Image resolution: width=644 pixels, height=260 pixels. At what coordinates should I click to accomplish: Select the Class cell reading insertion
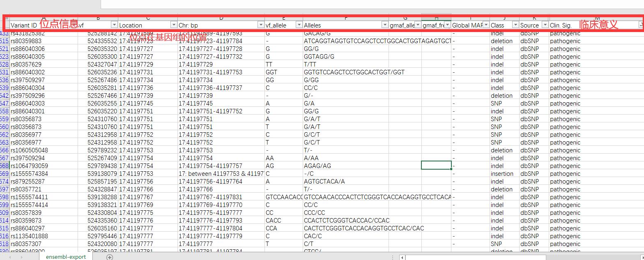(x=504, y=174)
